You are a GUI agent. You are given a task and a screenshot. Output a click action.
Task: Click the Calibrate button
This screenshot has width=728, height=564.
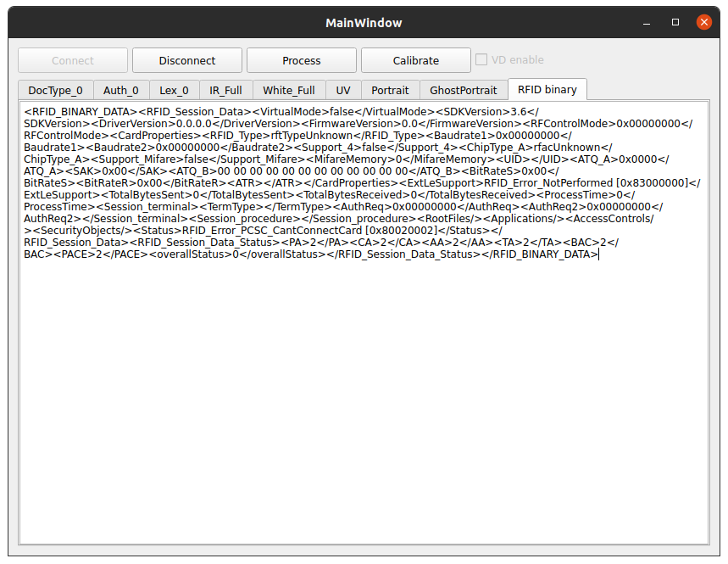[415, 60]
